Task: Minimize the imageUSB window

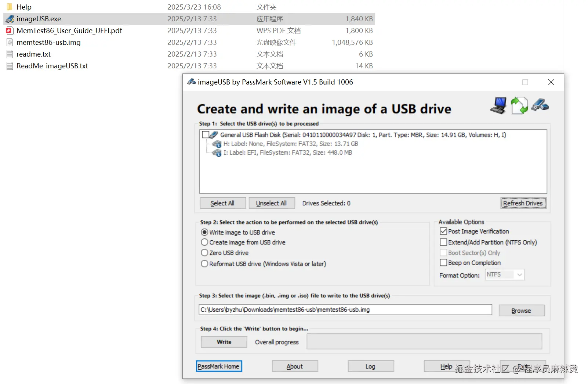Action: coord(500,82)
